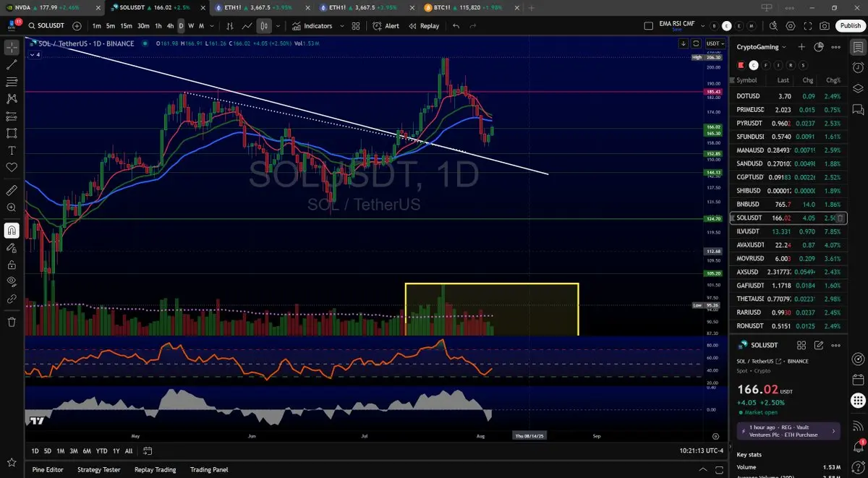868x478 pixels.
Task: Open the Trading Panel tab
Action: [x=209, y=469]
